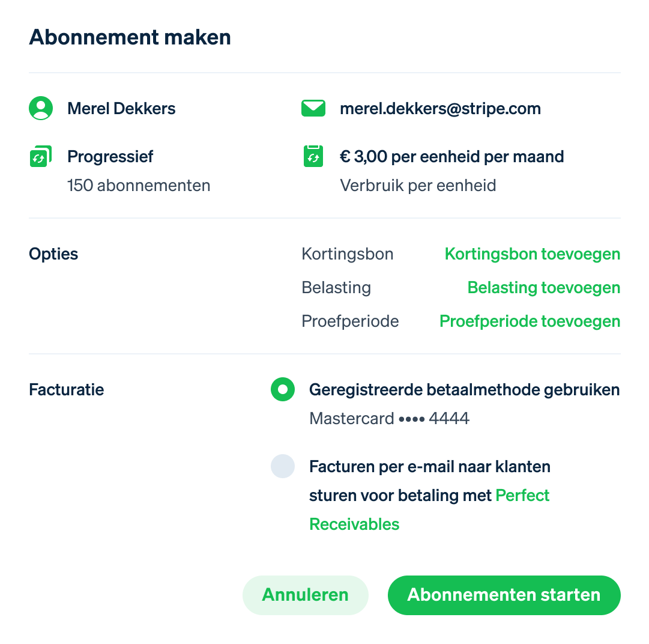Click the green envelope email icon
The width and height of the screenshot is (649, 644).
pyautogui.click(x=313, y=108)
